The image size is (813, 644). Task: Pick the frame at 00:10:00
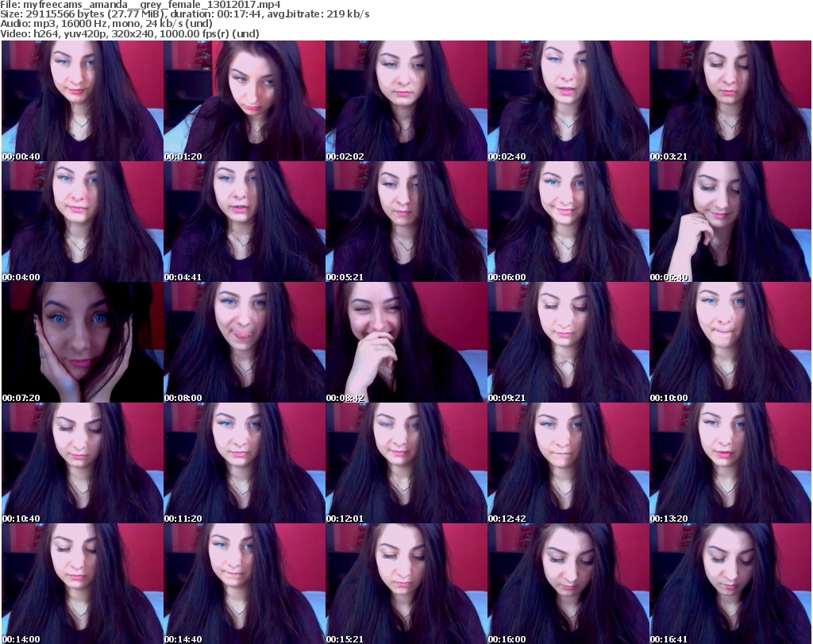point(730,343)
